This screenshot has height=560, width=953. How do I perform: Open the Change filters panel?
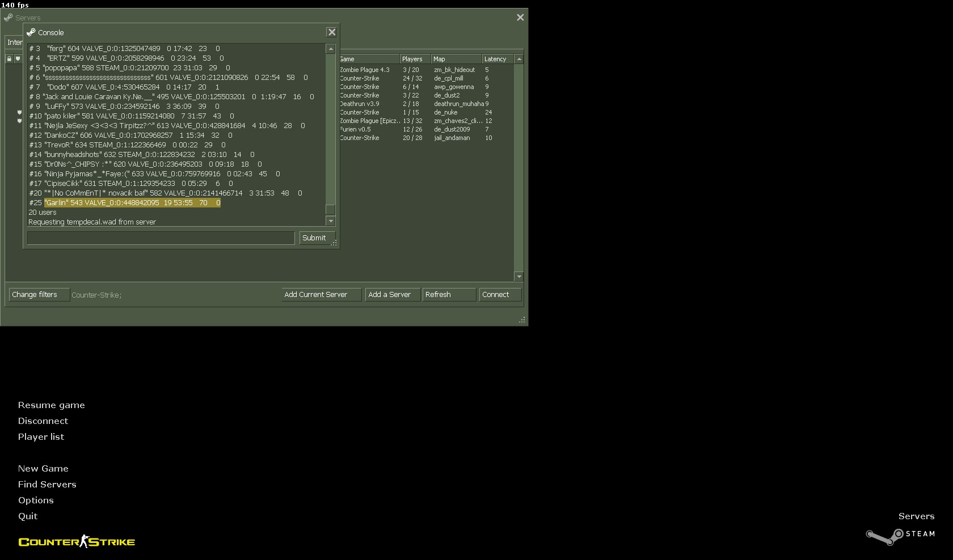point(39,295)
